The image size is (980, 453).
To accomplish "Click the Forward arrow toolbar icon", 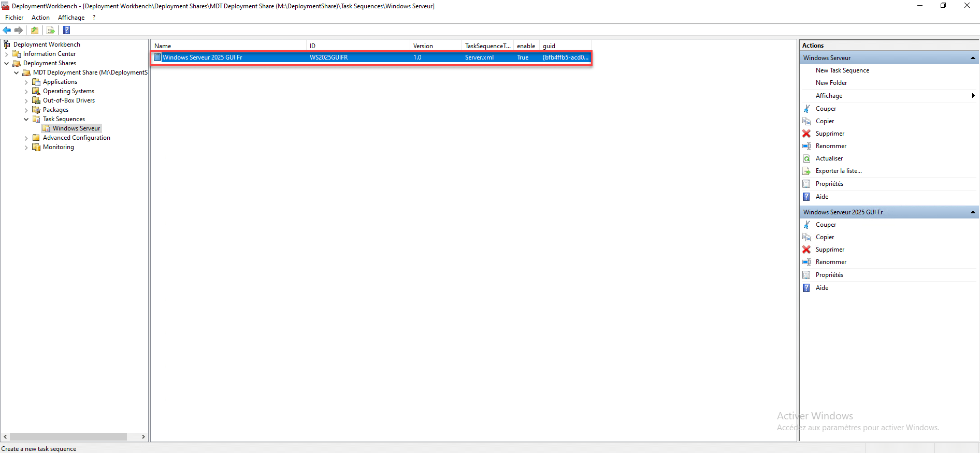I will (x=19, y=30).
